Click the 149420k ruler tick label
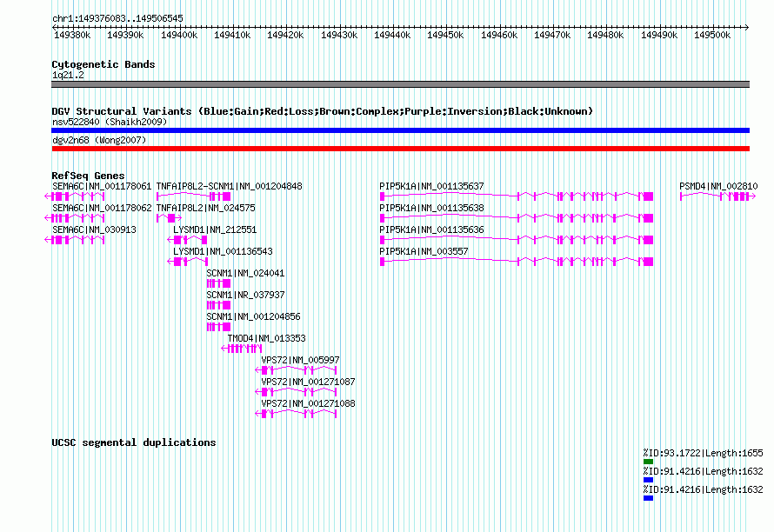Viewport: 774px width, 532px height. point(285,35)
